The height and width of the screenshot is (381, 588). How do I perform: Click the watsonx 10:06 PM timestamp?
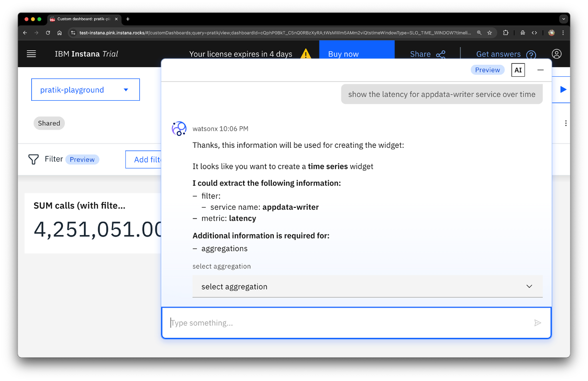click(x=220, y=129)
